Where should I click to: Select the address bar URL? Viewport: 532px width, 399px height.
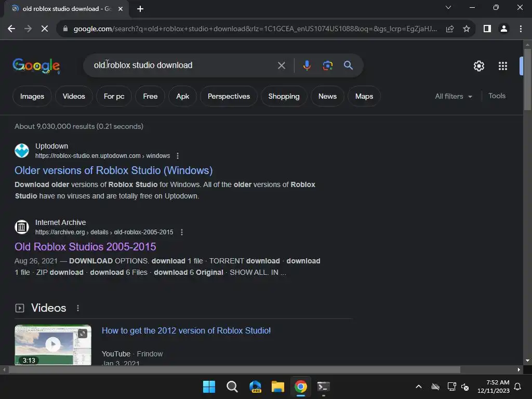pyautogui.click(x=255, y=29)
